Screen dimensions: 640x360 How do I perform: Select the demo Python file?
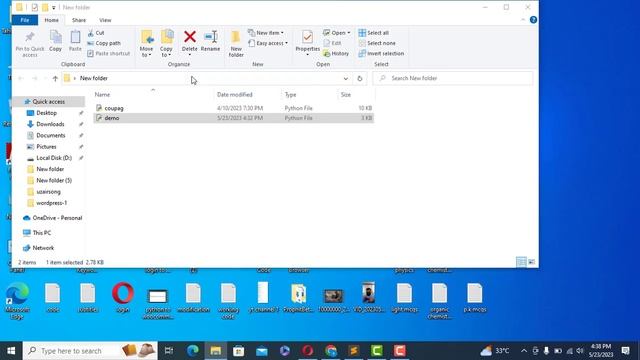[233, 118]
